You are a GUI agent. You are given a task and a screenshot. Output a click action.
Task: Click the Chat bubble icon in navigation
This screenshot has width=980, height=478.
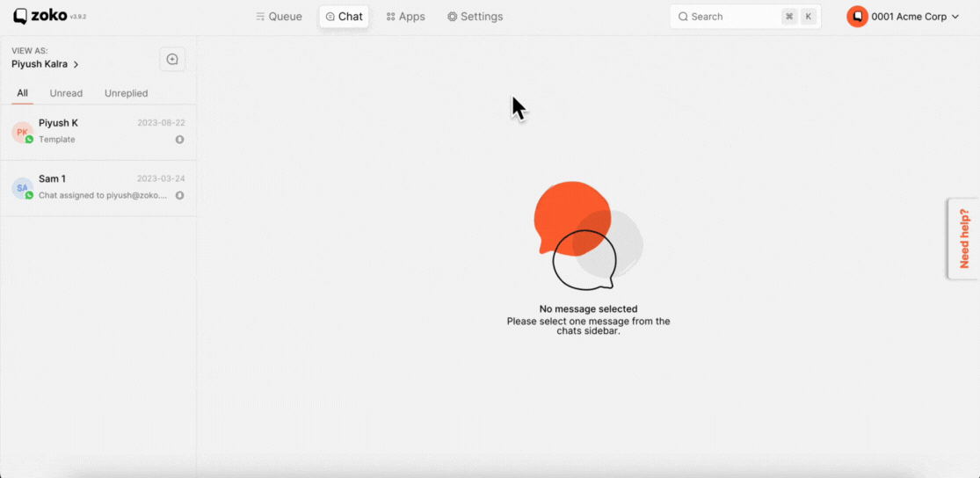point(330,17)
